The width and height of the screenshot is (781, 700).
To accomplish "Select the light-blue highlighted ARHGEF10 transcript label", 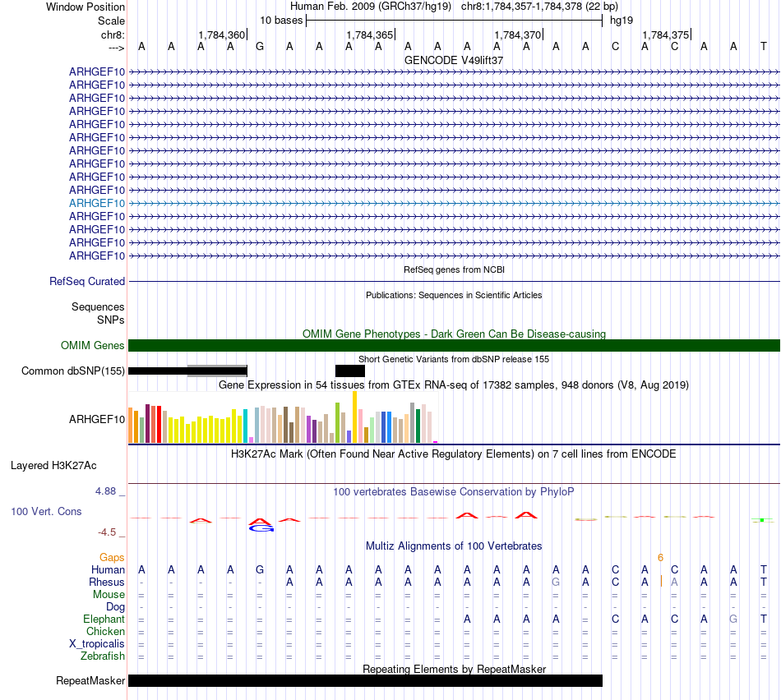I will 97,203.
